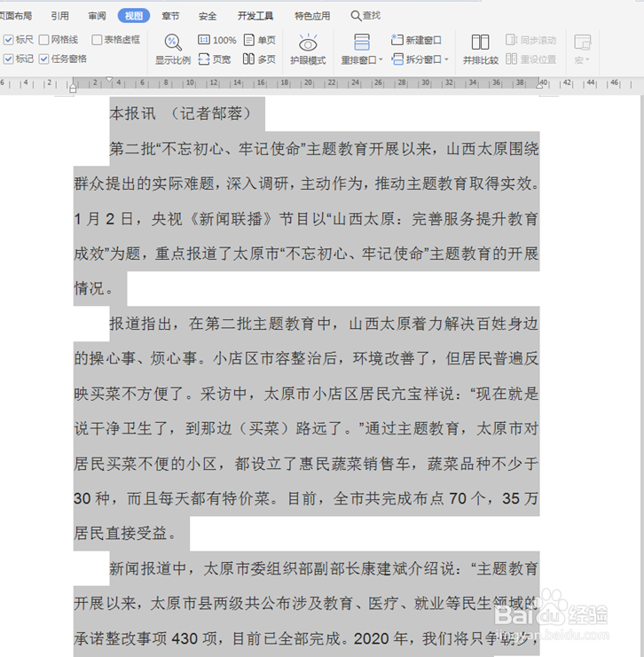Uncheck the 任务窗格 task pane checkbox
The width and height of the screenshot is (644, 657).
tap(43, 59)
